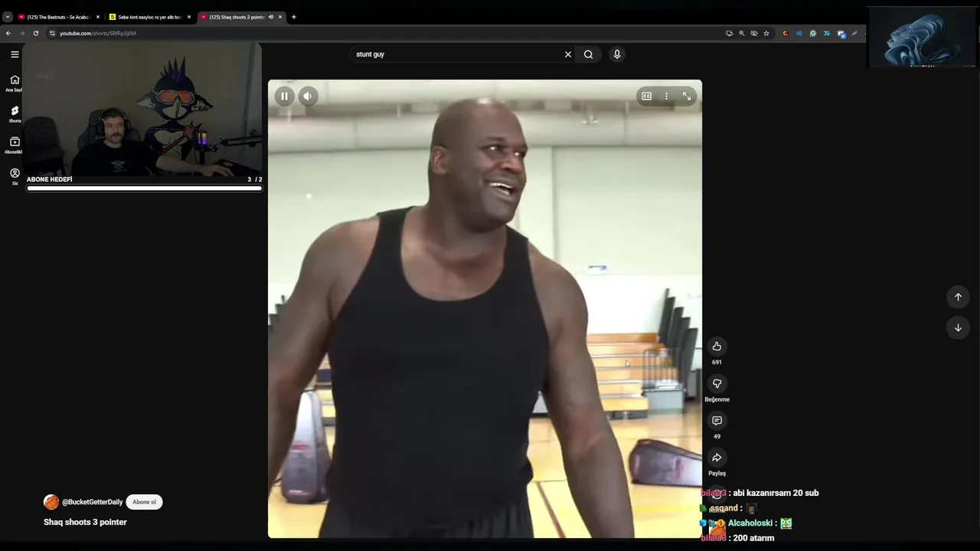The height and width of the screenshot is (551, 980).
Task: Clear the search text with X
Action: coord(568,54)
